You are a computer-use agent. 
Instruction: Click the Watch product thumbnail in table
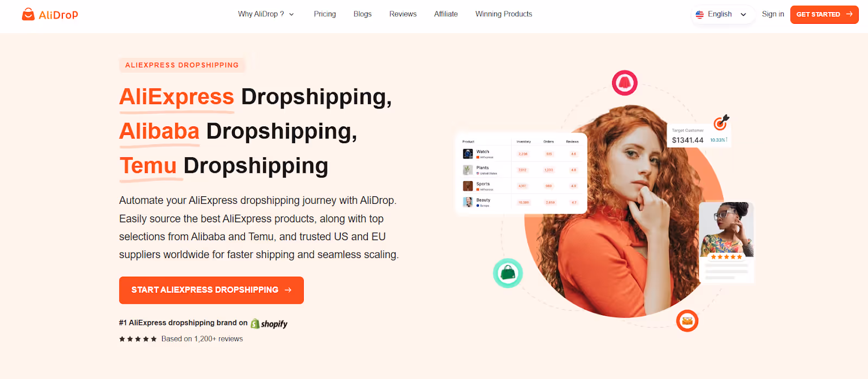pyautogui.click(x=468, y=154)
